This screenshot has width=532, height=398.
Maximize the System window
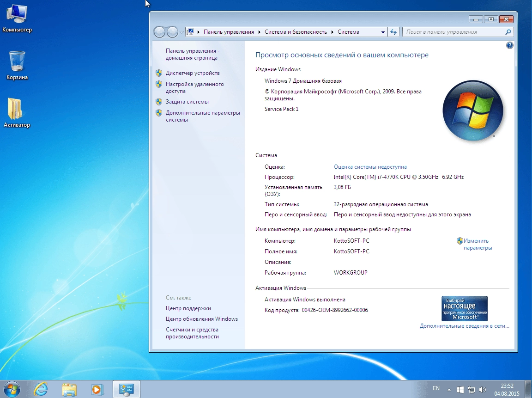coord(491,19)
